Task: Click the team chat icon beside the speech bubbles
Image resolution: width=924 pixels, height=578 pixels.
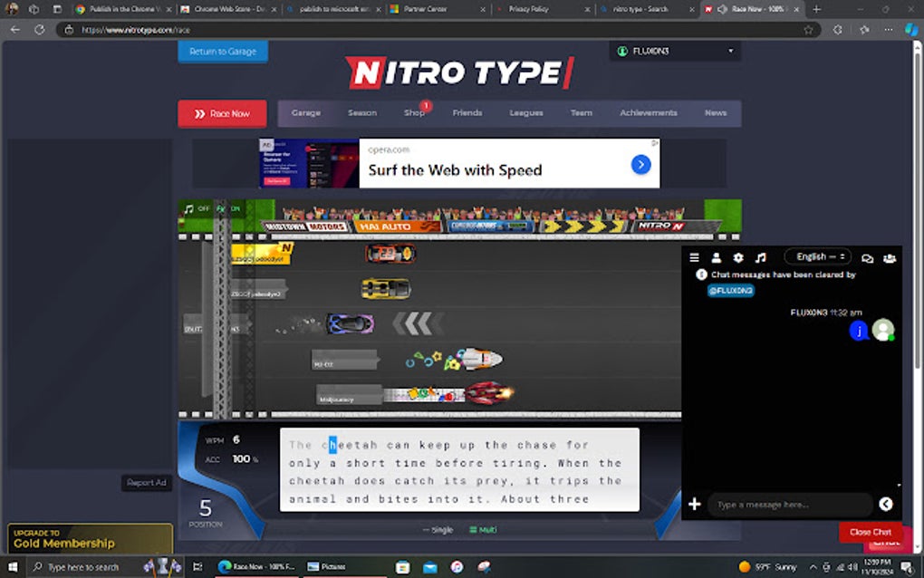Action: tap(890, 258)
